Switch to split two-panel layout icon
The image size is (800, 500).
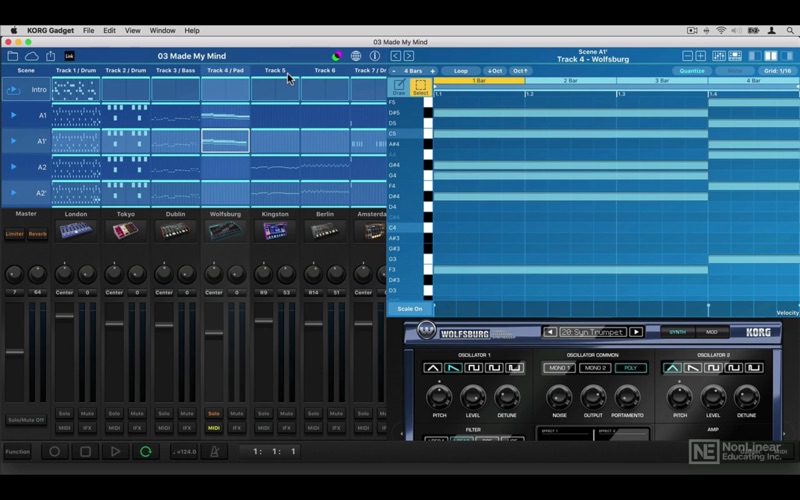coord(771,56)
